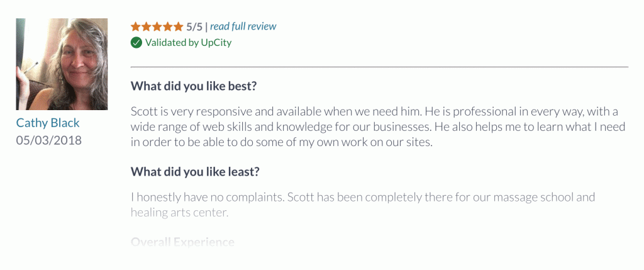The width and height of the screenshot is (644, 270).
Task: Click the 05/03/2018 review date
Action: [49, 140]
